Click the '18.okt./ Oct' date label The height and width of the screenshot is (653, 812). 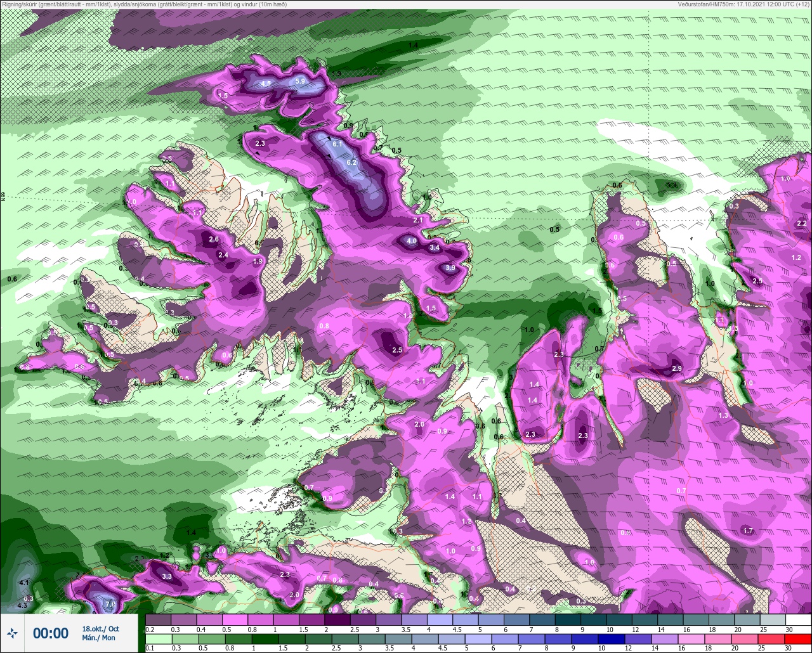100,628
